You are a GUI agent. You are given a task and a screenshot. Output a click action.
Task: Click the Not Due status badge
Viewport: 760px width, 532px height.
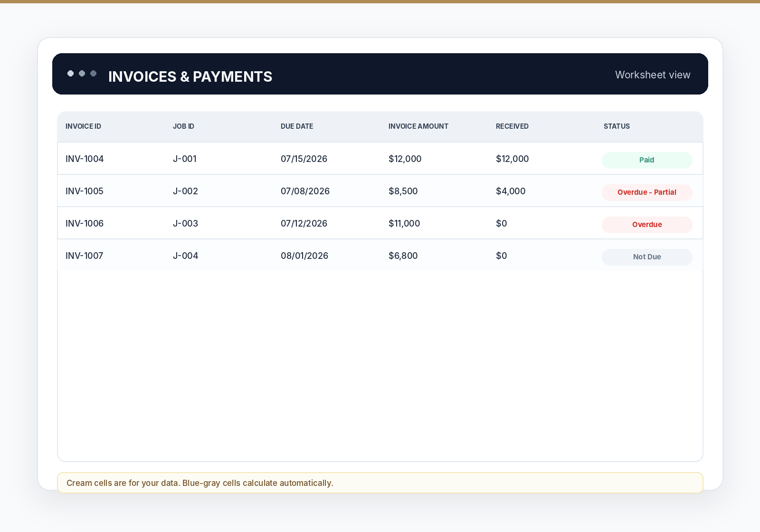click(x=647, y=257)
